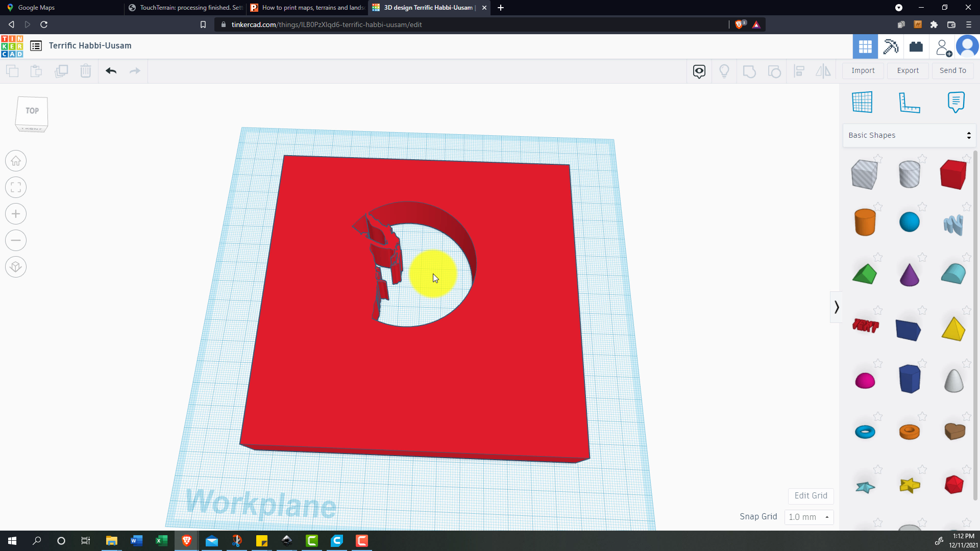Expand the Basic Shapes dropdown

[909, 135]
